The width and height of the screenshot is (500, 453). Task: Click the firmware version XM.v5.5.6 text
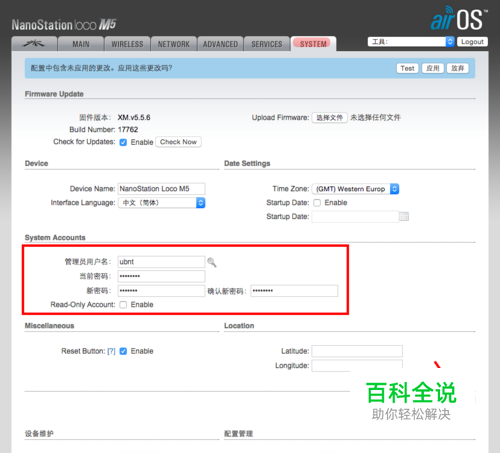[134, 117]
